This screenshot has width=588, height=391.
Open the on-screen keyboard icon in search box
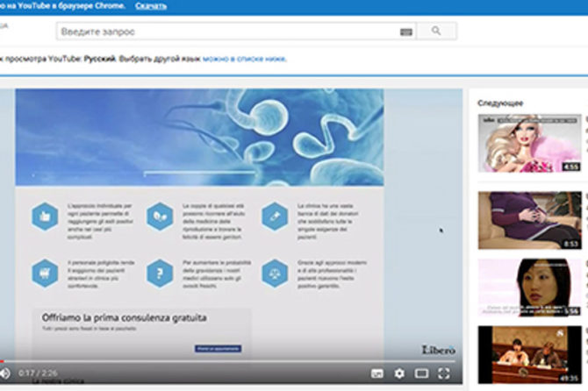point(405,32)
